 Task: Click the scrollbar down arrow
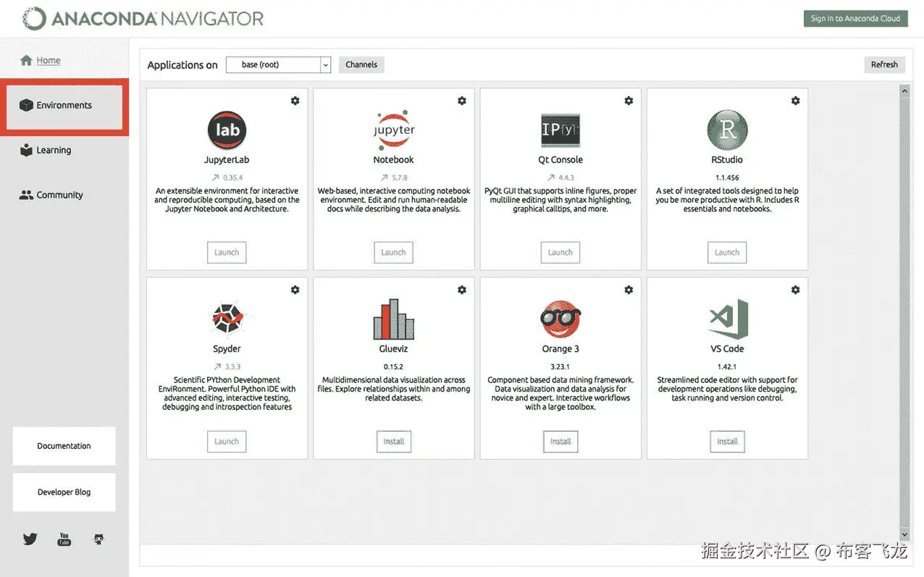click(x=904, y=536)
